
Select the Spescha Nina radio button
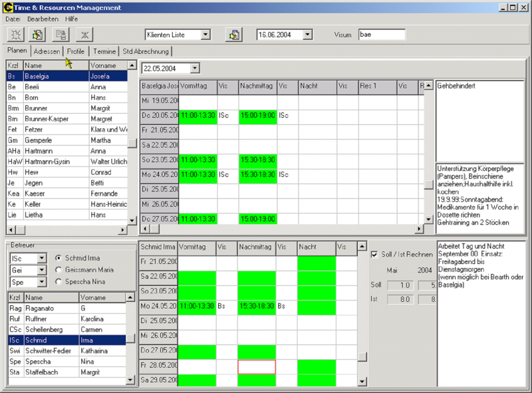pos(59,282)
